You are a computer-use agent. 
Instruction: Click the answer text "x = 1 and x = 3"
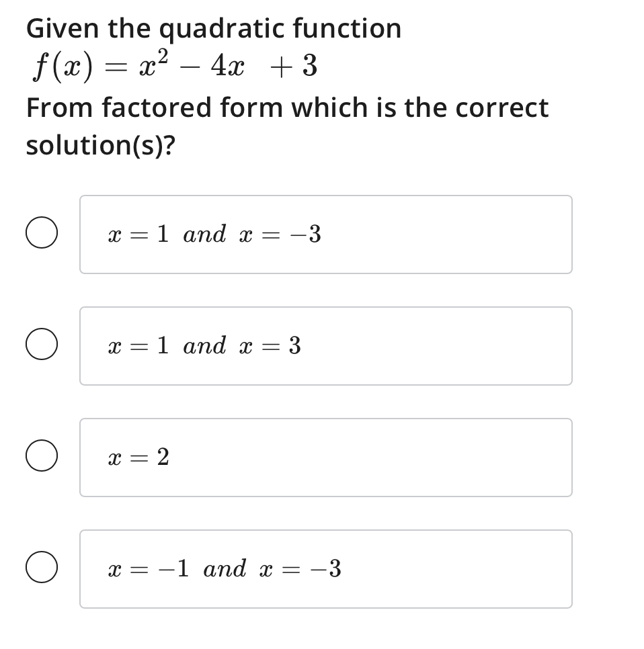pyautogui.click(x=205, y=345)
